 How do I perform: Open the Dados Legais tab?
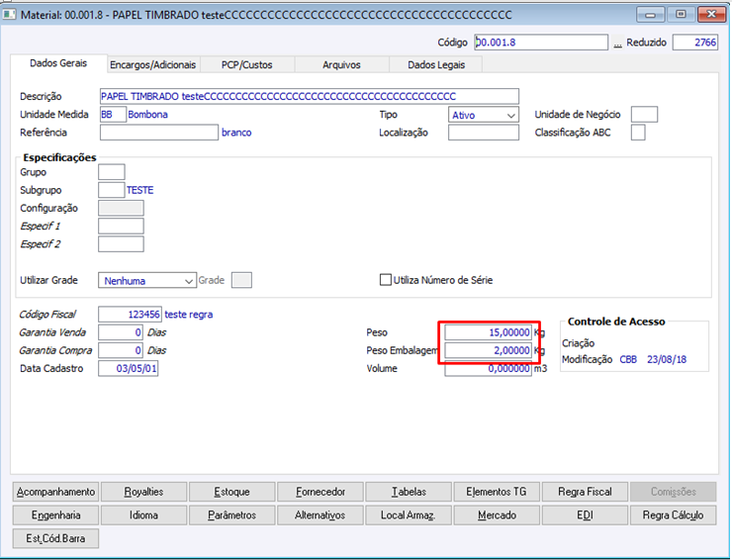point(436,65)
